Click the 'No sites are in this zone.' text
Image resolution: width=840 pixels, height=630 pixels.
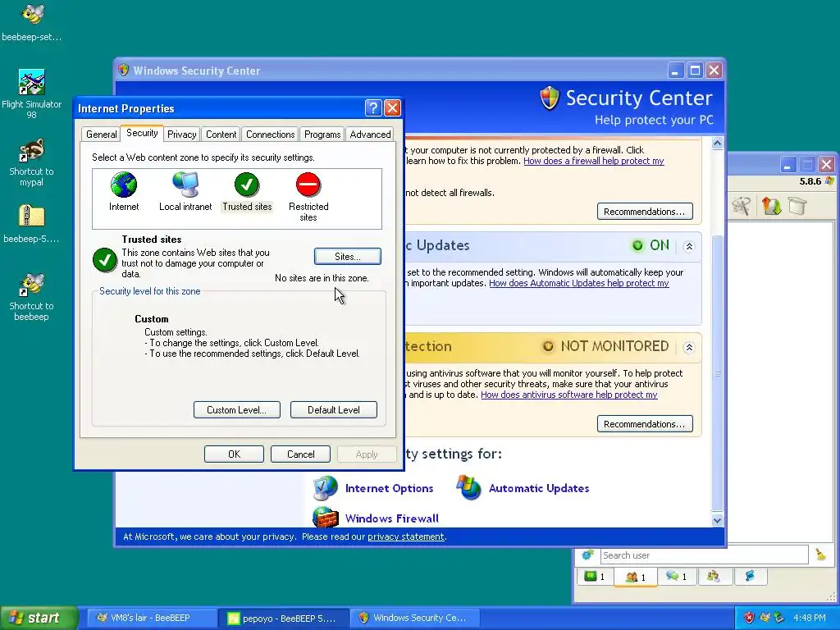pyautogui.click(x=322, y=278)
